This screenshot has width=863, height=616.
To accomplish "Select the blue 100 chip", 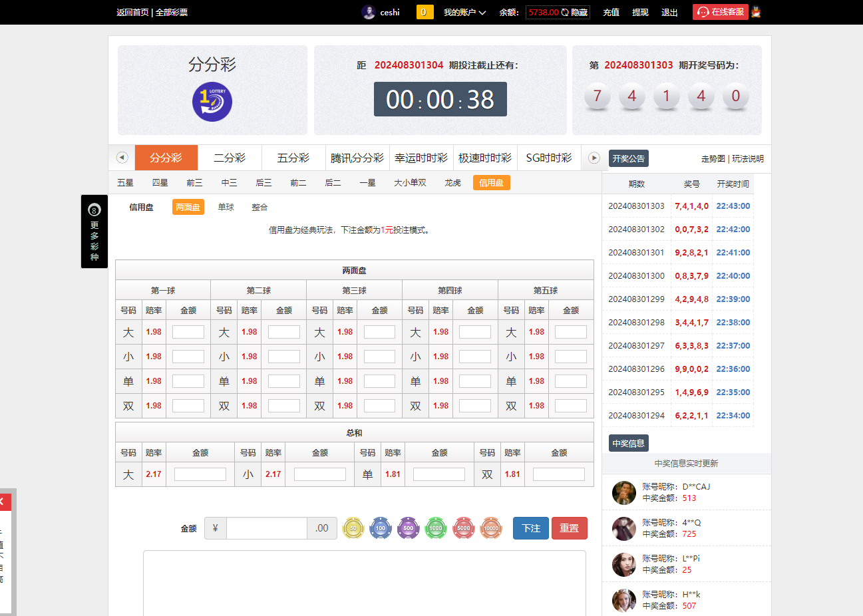I will point(381,528).
